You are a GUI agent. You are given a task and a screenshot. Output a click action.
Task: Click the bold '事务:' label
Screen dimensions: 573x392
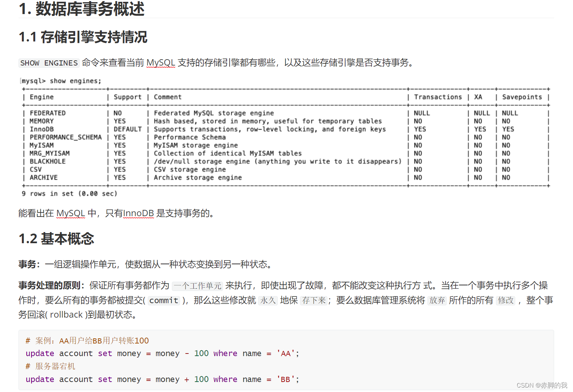click(29, 264)
